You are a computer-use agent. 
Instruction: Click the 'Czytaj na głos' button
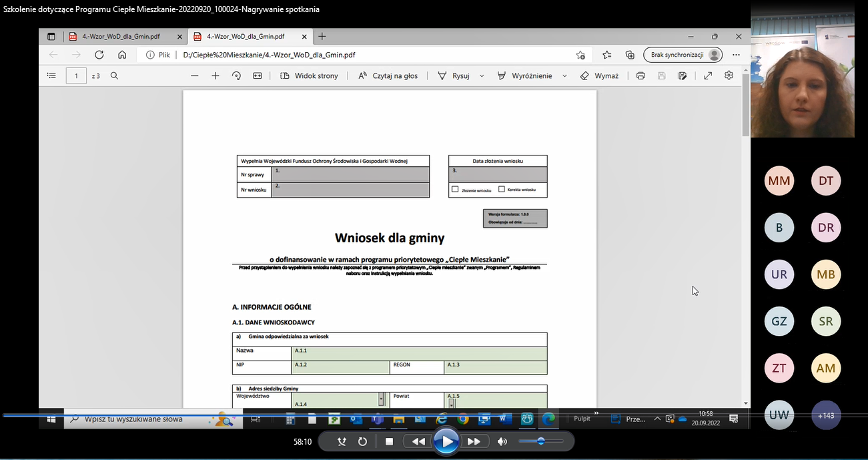click(388, 76)
